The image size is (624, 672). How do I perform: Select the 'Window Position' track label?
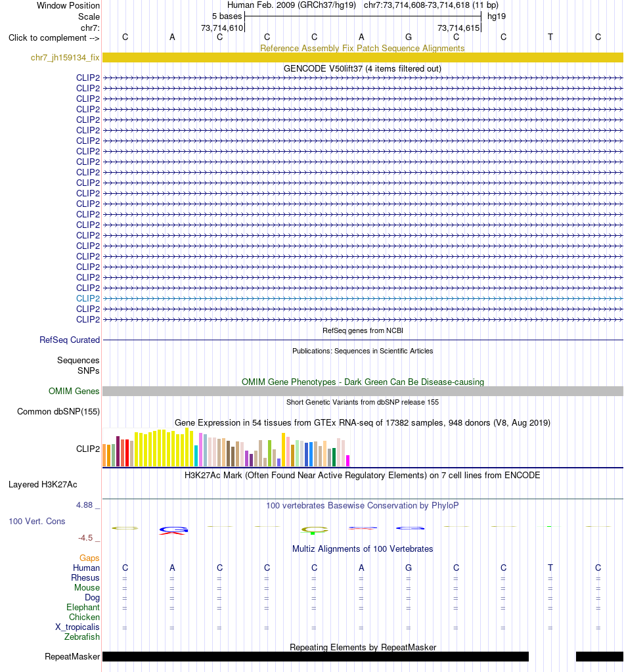68,5
